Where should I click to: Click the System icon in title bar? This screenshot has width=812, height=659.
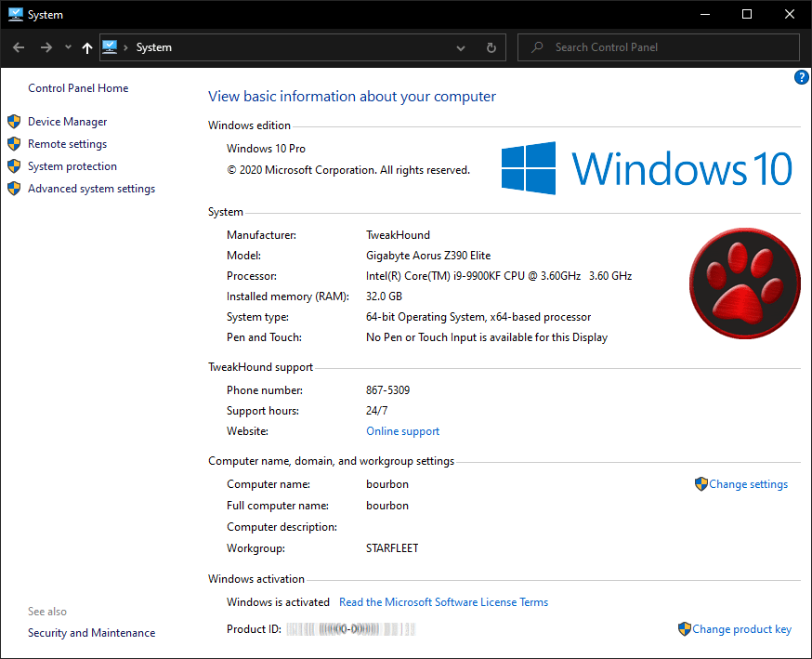(15, 15)
